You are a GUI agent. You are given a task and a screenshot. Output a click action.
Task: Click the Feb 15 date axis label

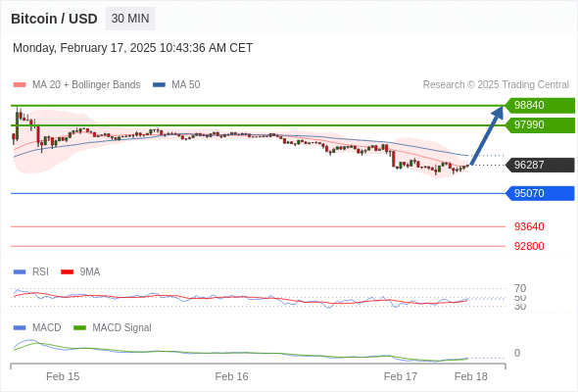[x=63, y=376]
